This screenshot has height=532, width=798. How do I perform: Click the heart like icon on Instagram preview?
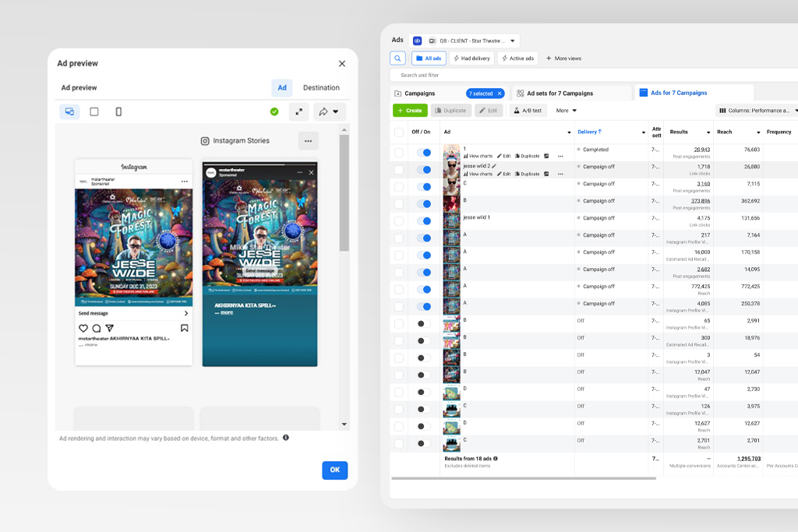(x=83, y=329)
